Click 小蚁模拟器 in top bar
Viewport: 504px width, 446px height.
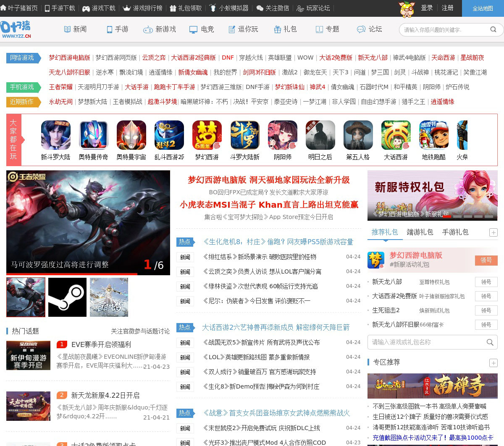tap(229, 8)
